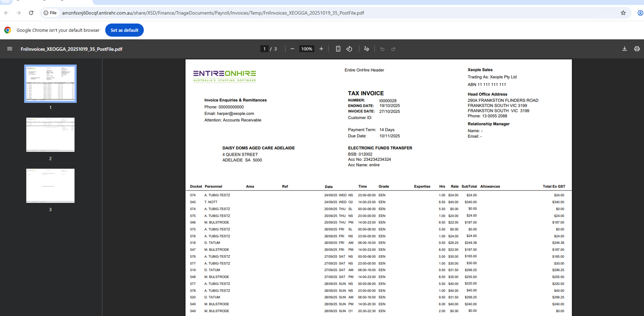Screen dimensions: 644x316
Task: Select page 3 thumbnail
Action: (50, 186)
